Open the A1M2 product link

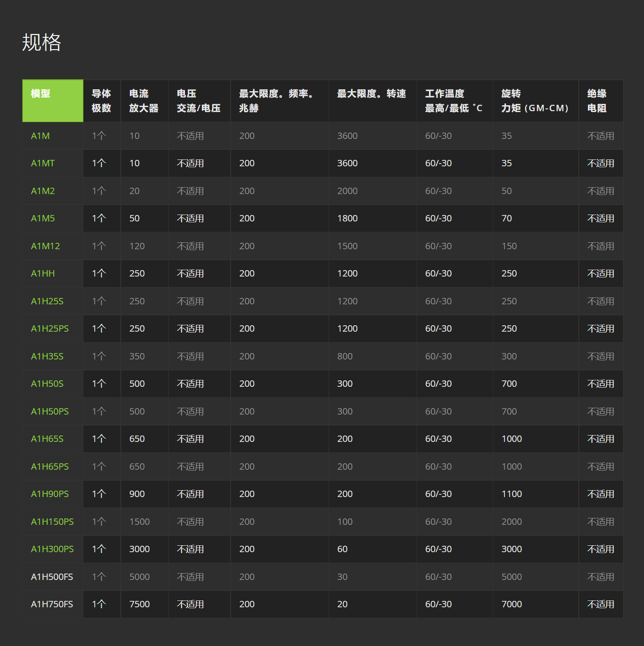coord(42,191)
